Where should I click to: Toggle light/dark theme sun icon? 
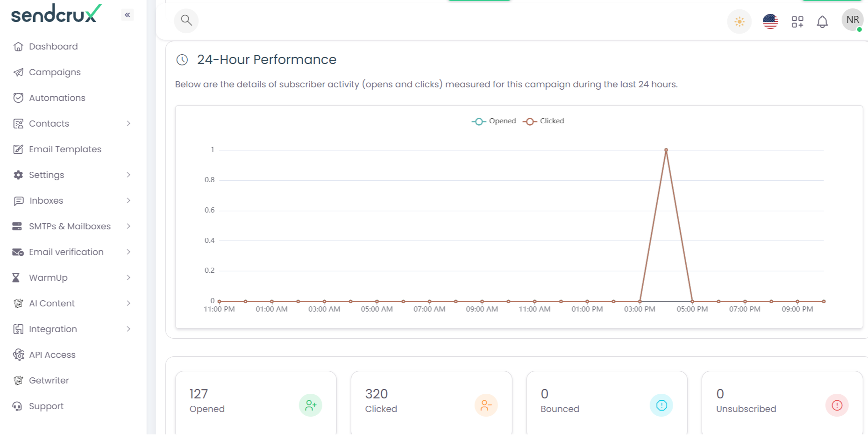point(740,21)
